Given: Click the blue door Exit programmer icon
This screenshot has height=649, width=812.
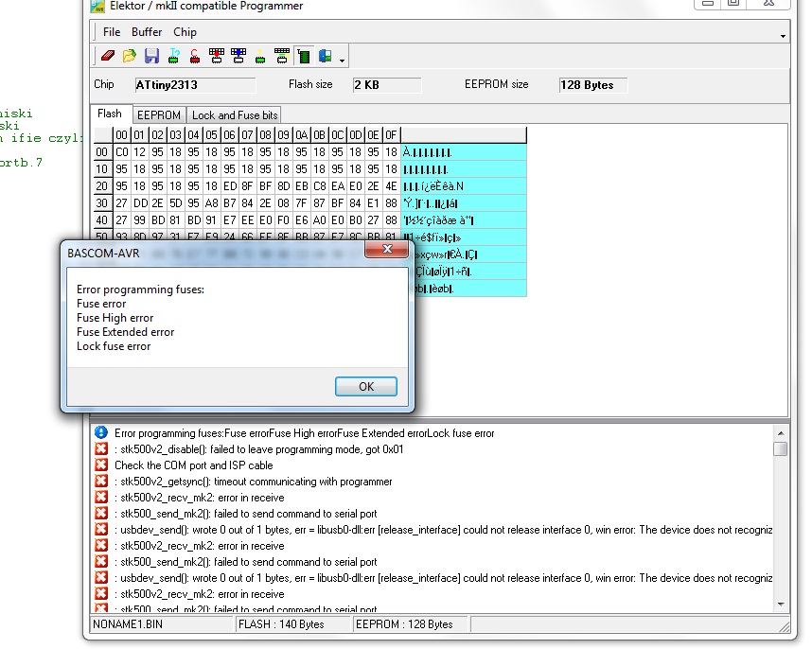Looking at the screenshot, I should 326,56.
